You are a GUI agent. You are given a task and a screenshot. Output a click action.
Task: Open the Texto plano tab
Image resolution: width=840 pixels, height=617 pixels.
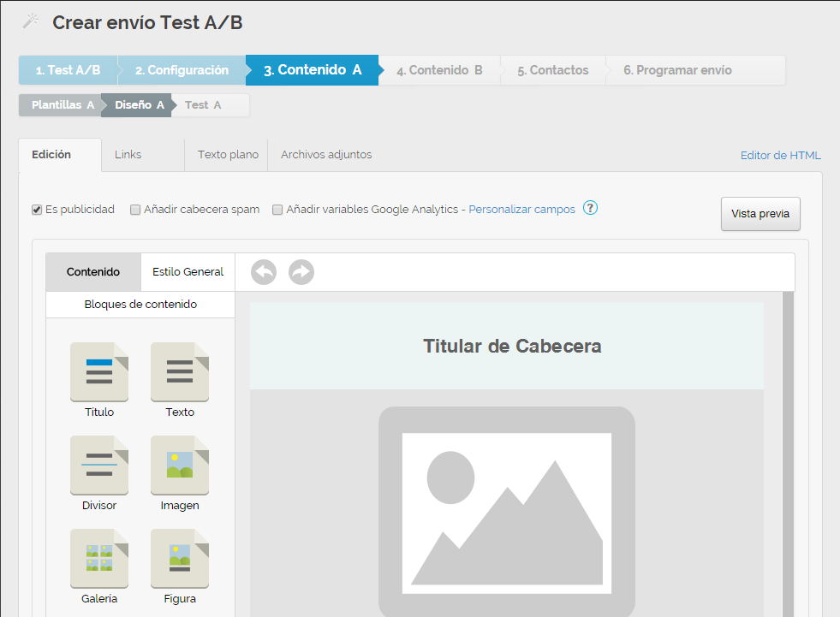[228, 155]
